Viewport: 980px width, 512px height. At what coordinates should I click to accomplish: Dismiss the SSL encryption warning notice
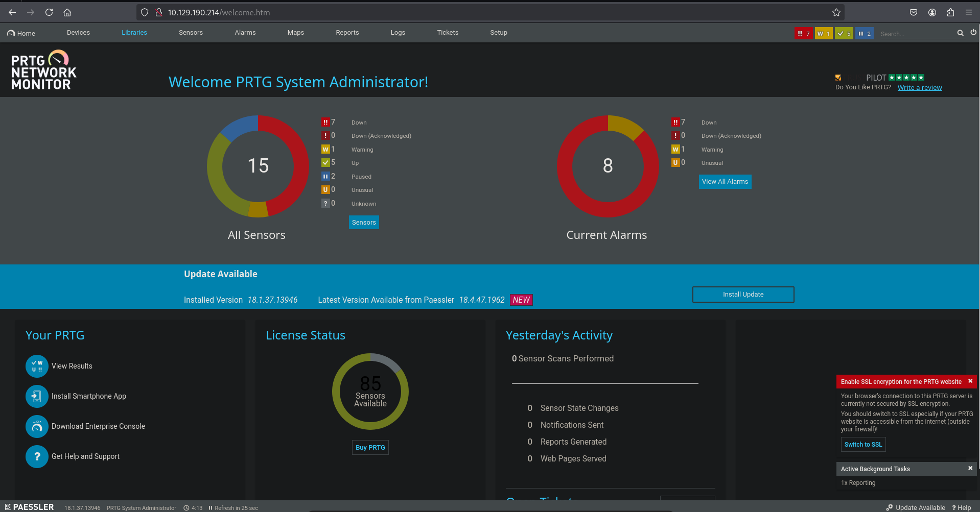pos(970,381)
